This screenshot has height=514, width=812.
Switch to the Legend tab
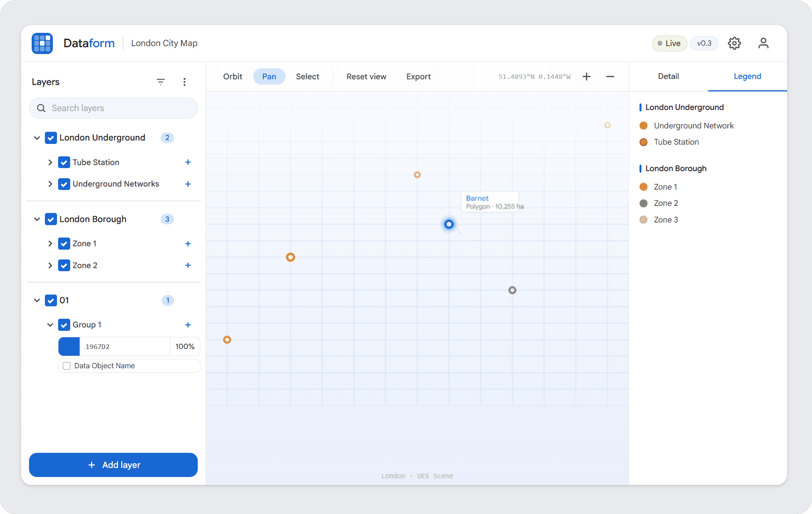(x=747, y=76)
